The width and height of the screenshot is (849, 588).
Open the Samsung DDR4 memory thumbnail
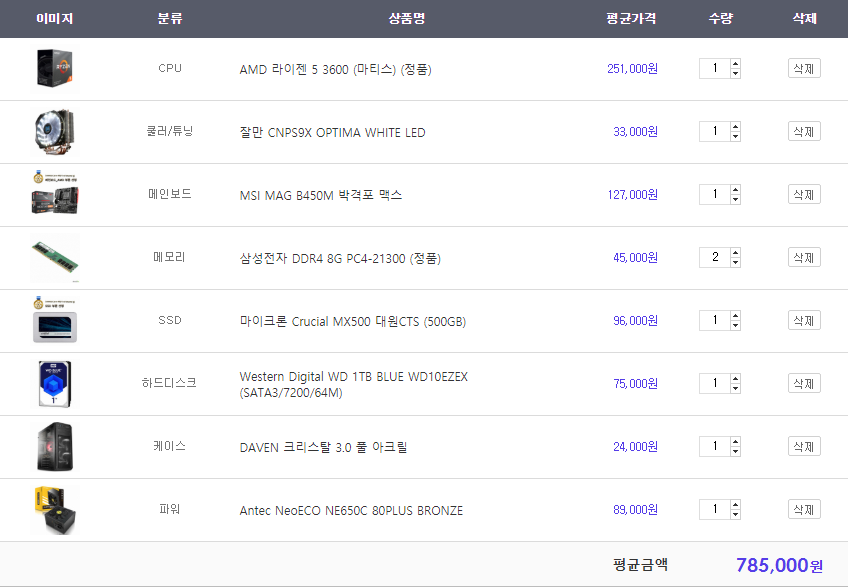coord(55,258)
